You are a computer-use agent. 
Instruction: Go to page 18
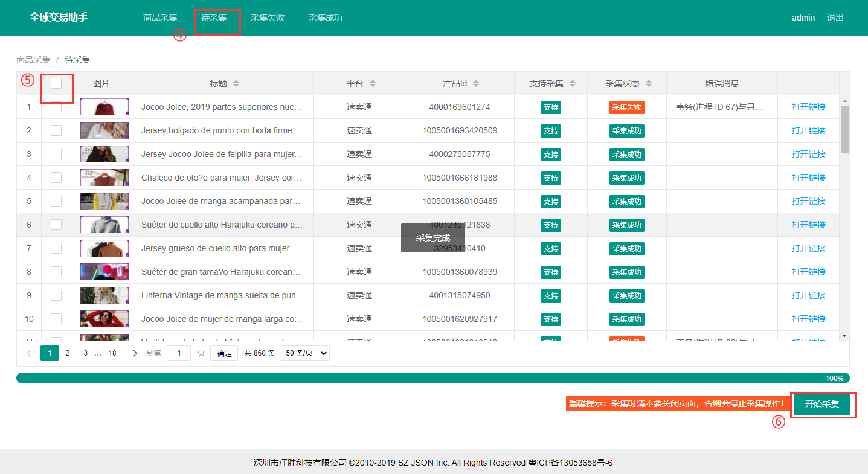[x=112, y=353]
